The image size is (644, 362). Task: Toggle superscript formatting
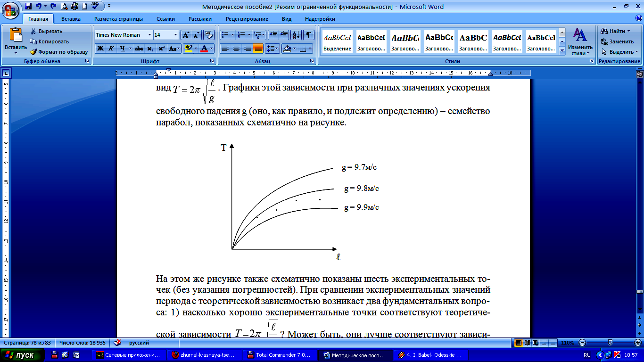coord(161,48)
